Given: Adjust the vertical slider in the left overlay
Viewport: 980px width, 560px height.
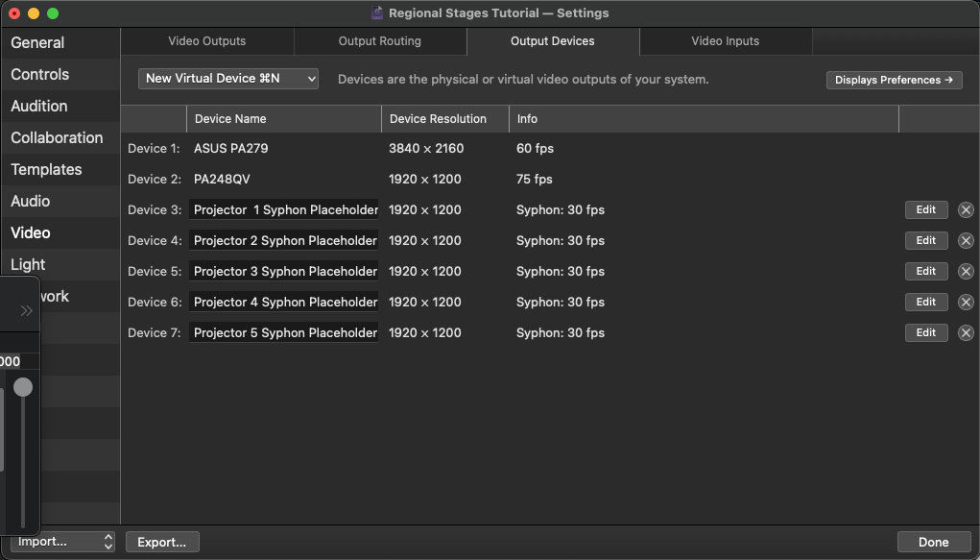Looking at the screenshot, I should click(x=23, y=387).
